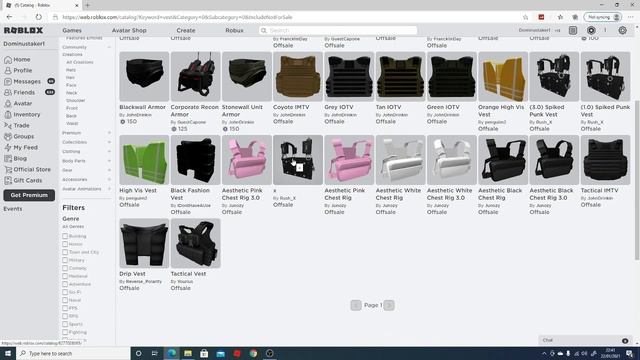This screenshot has width=640, height=360.
Task: Open Gift Cards in the sidebar
Action: 23,180
